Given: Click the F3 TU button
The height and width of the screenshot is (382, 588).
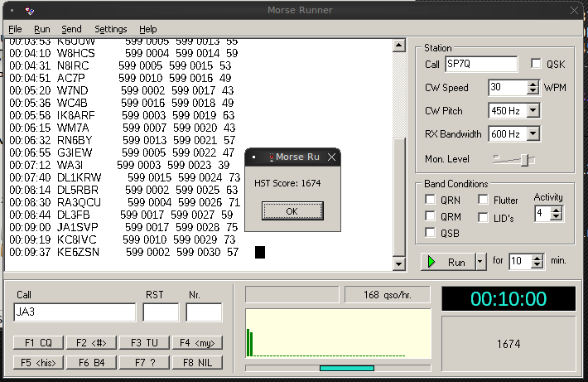Looking at the screenshot, I should coord(144,342).
